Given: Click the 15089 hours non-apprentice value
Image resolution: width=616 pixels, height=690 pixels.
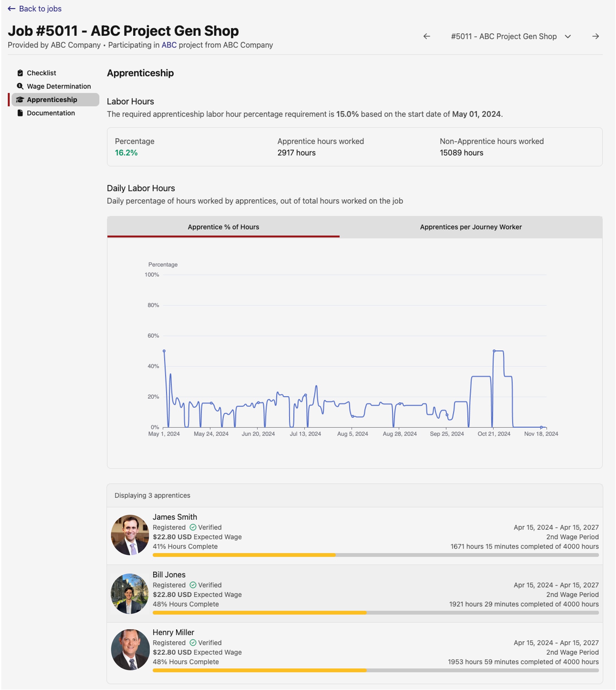Looking at the screenshot, I should (461, 153).
